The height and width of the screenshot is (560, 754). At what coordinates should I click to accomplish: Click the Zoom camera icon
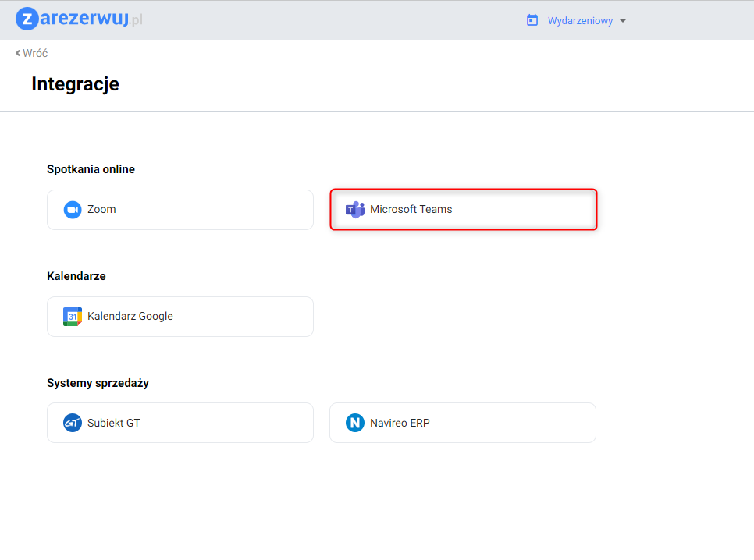[x=73, y=210]
